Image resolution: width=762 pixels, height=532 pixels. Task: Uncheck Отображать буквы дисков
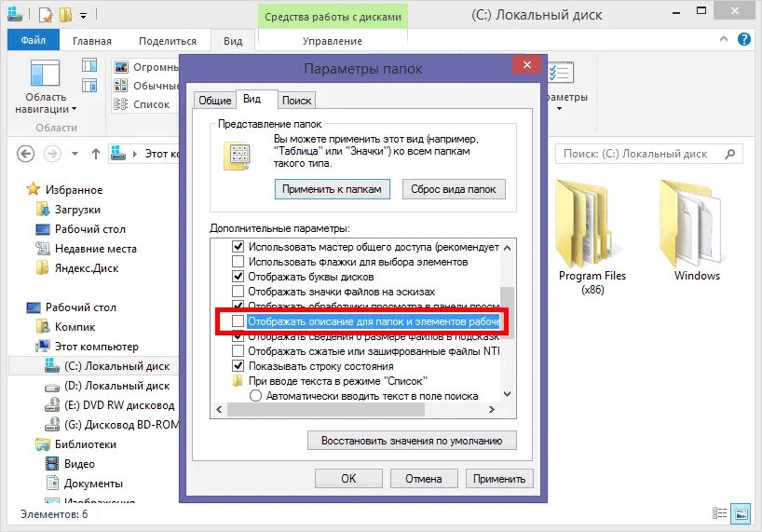(238, 277)
